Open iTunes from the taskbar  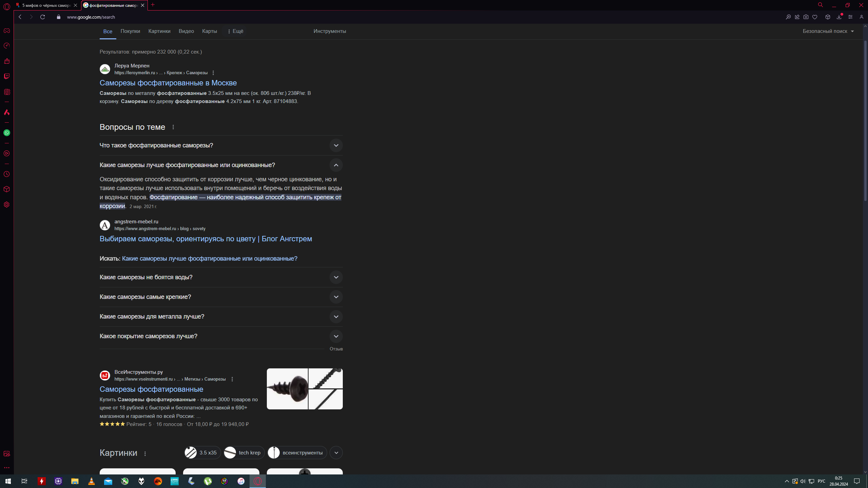tap(241, 481)
